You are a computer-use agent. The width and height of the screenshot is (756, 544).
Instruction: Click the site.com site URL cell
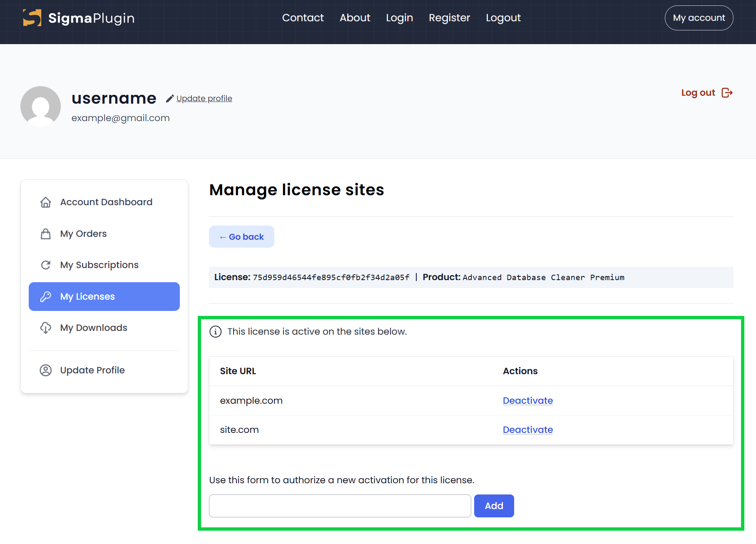239,430
